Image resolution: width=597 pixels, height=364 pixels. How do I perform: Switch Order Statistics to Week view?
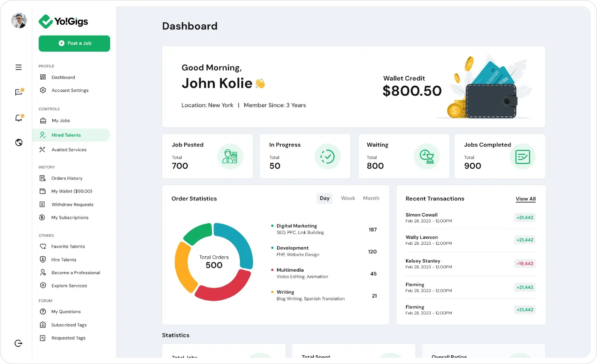pyautogui.click(x=348, y=198)
